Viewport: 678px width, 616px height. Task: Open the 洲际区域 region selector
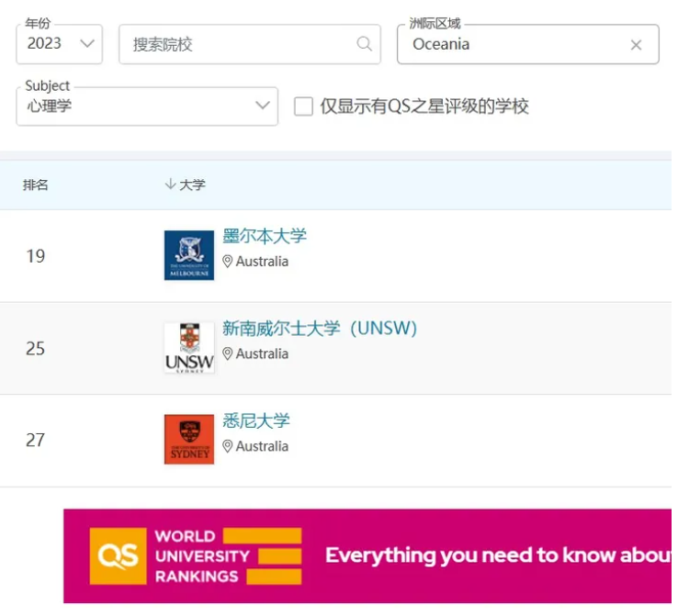(x=514, y=45)
